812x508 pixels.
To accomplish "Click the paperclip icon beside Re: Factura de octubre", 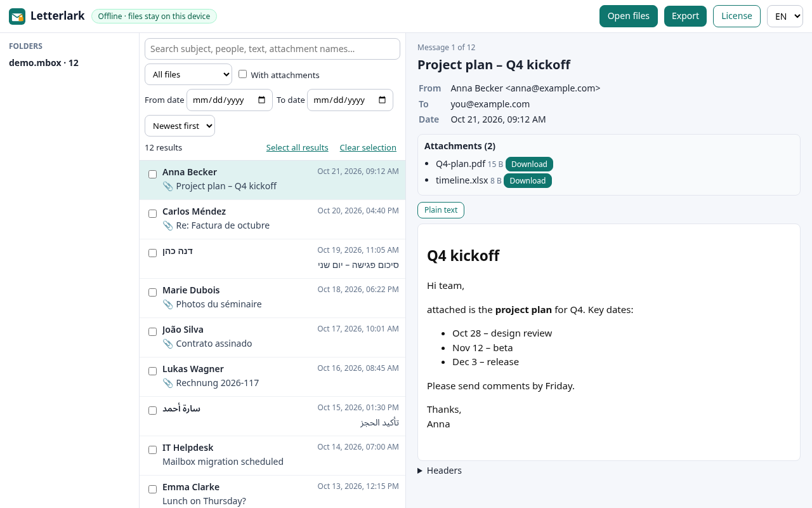I will tap(167, 225).
